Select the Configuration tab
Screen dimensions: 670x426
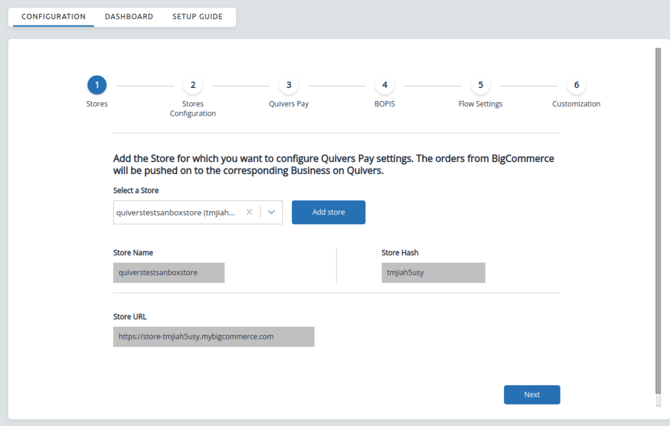click(53, 17)
